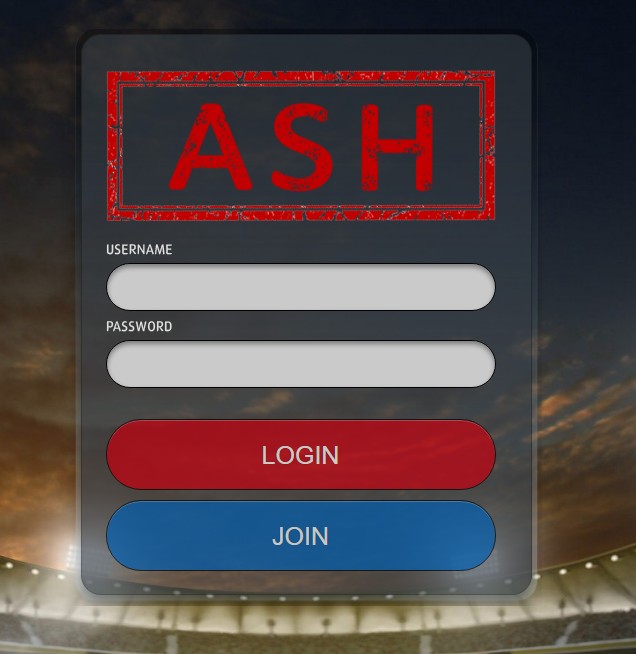Click the LOGIN text on the red button
Screen dimensions: 636x654
300,455
